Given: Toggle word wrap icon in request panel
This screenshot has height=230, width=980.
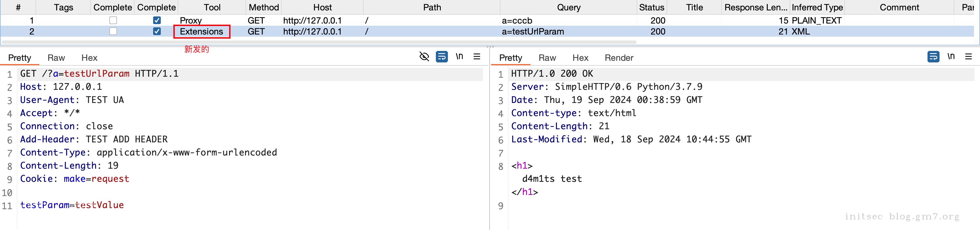Looking at the screenshot, I should click(441, 57).
